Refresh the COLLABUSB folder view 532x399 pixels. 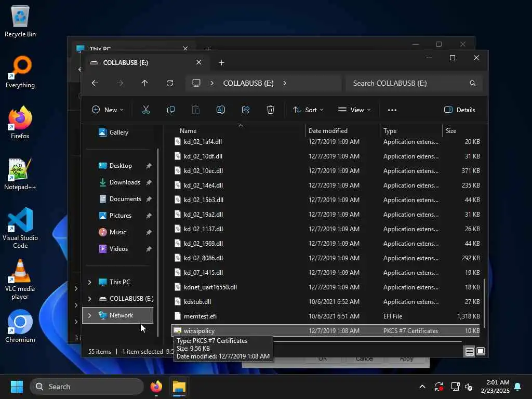(x=170, y=83)
